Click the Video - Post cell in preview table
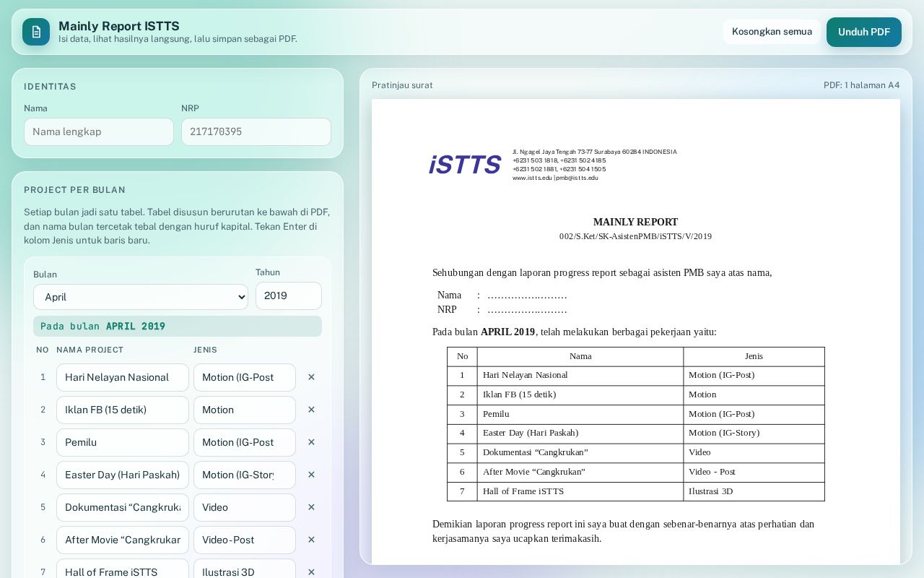924x578 pixels. [754, 472]
